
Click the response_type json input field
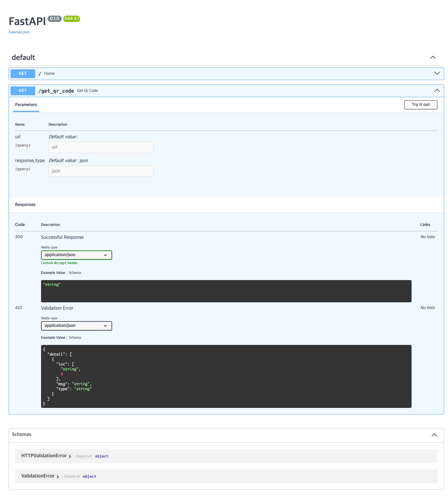pyautogui.click(x=101, y=171)
